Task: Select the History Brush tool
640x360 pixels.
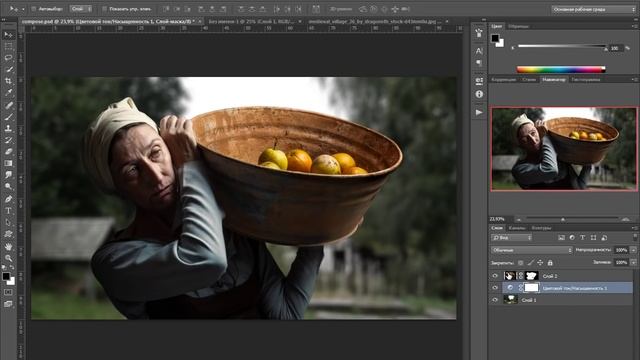Action: [8, 140]
